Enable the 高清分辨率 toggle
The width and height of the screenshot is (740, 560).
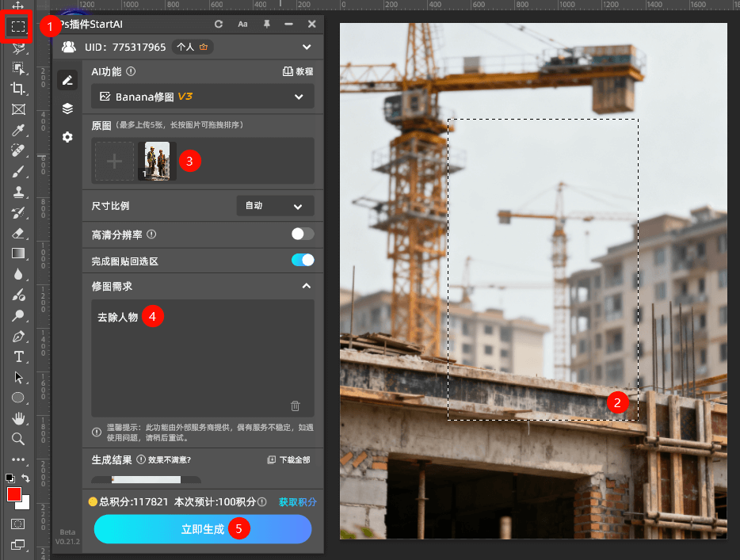(x=301, y=234)
